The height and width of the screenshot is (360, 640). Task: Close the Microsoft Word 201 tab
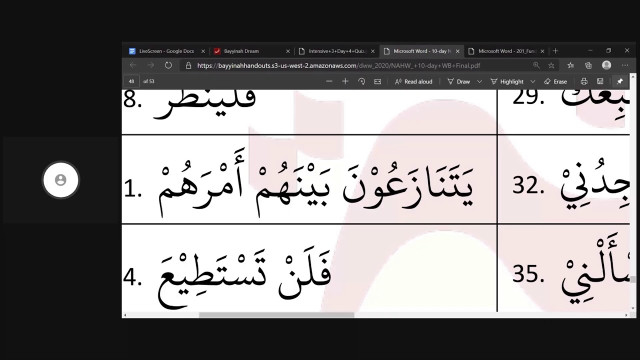coord(542,51)
